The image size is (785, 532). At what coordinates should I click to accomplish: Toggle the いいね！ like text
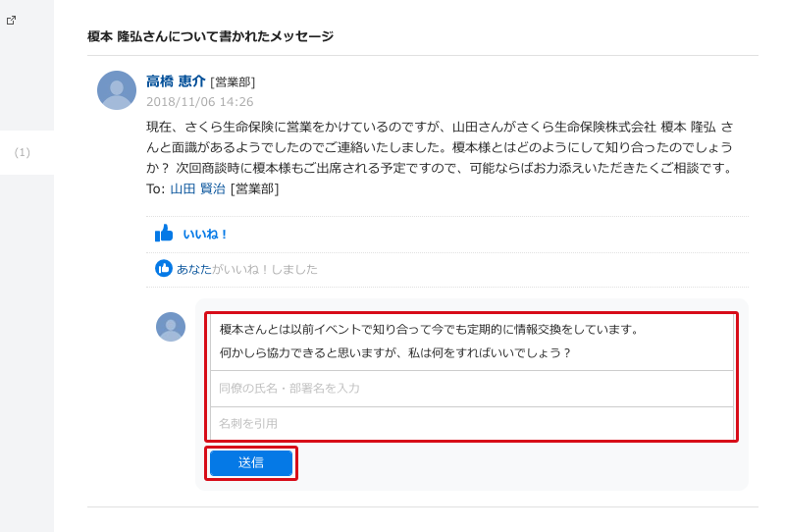coord(205,234)
